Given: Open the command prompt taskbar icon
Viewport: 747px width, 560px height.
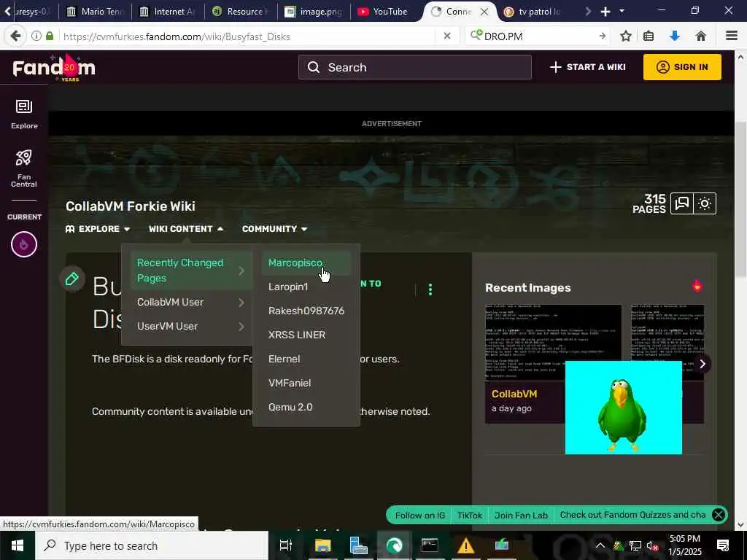Looking at the screenshot, I should click(x=430, y=545).
